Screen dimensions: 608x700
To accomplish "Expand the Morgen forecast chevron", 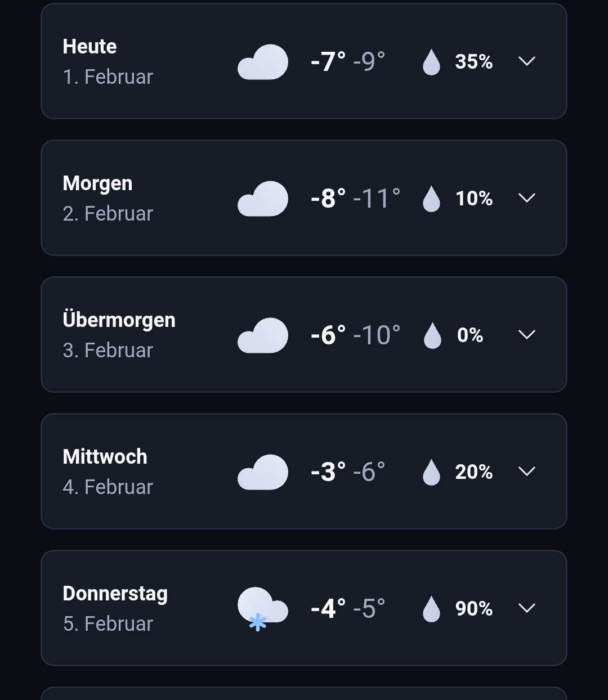I will 526,198.
